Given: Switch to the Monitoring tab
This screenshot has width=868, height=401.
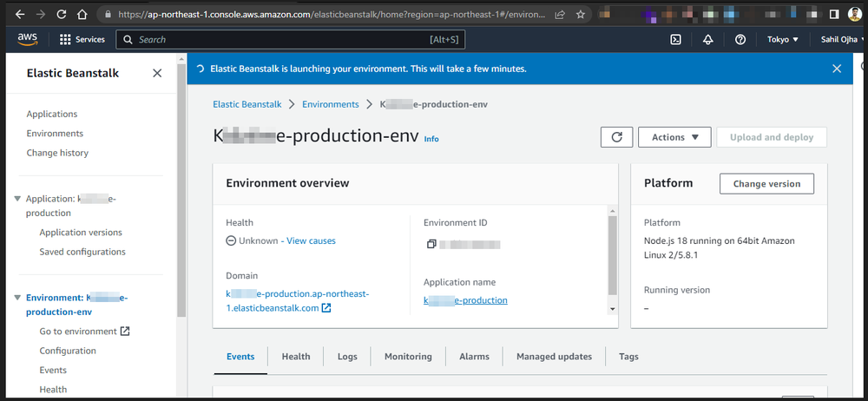Looking at the screenshot, I should (x=408, y=357).
